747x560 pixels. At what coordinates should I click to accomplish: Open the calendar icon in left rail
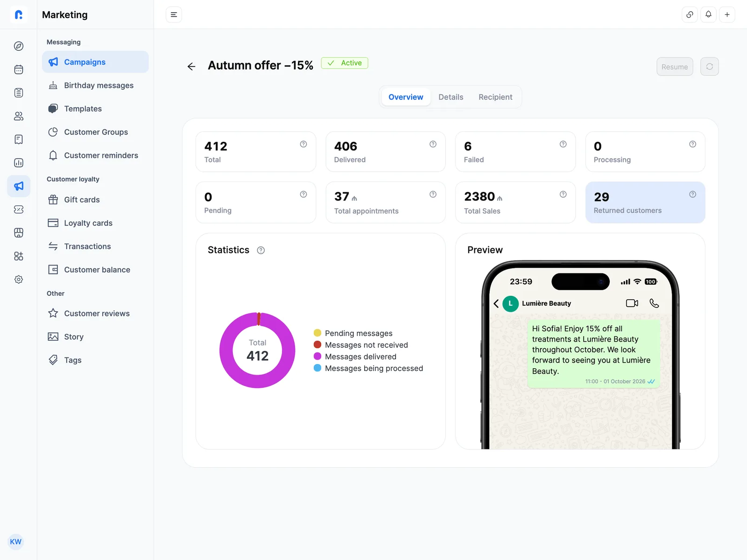(19, 70)
